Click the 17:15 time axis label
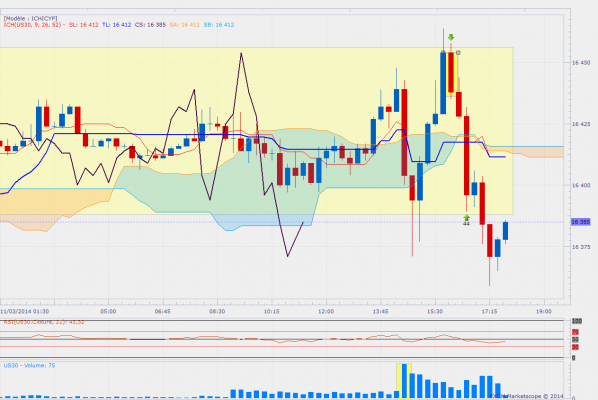The width and height of the screenshot is (598, 400). coord(489,311)
